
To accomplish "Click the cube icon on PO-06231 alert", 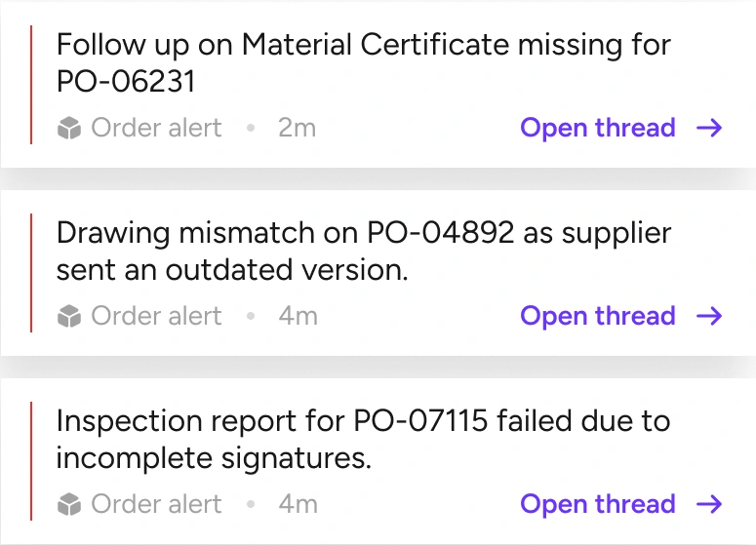I will pos(68,129).
